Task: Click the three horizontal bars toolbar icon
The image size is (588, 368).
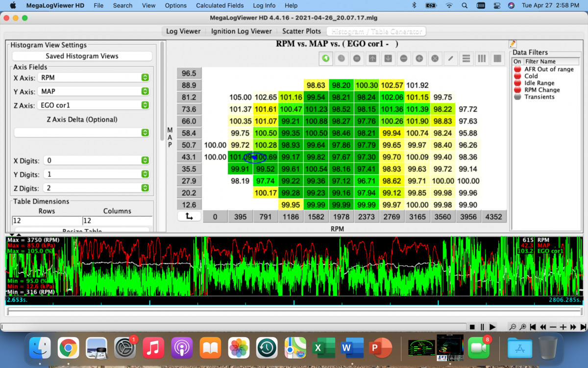Action: (x=466, y=58)
